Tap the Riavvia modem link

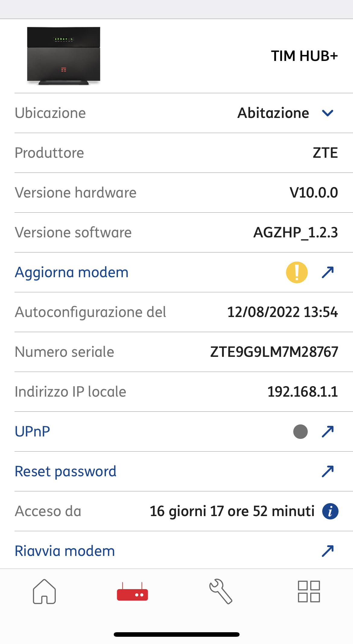pyautogui.click(x=65, y=551)
